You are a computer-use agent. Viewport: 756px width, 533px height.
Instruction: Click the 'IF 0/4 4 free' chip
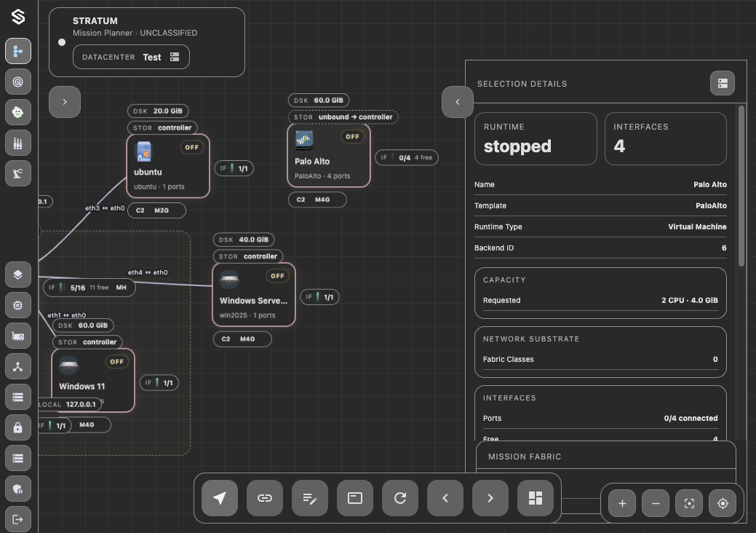click(x=407, y=157)
